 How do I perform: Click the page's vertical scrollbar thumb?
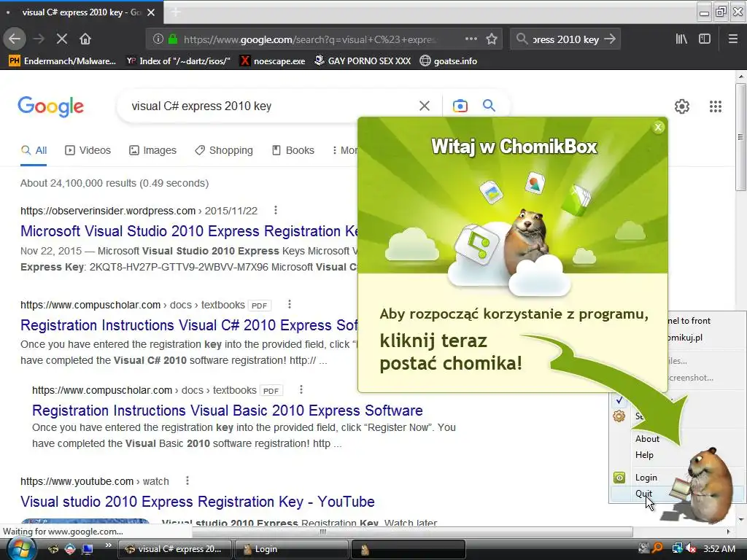(740, 137)
